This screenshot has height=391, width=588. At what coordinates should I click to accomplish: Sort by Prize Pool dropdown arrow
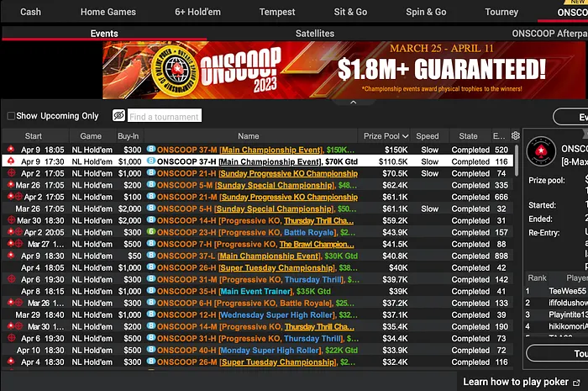[x=405, y=136]
